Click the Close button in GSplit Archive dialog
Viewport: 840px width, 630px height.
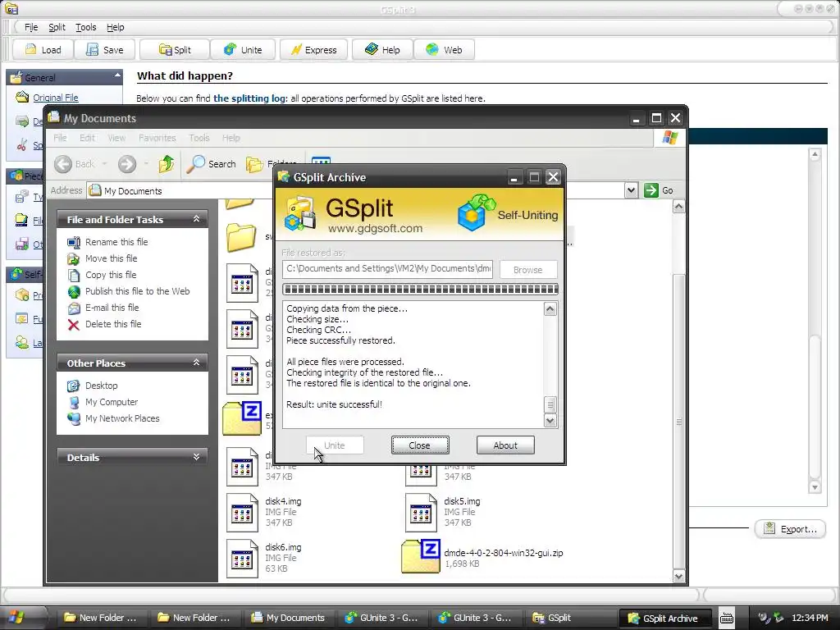tap(420, 445)
